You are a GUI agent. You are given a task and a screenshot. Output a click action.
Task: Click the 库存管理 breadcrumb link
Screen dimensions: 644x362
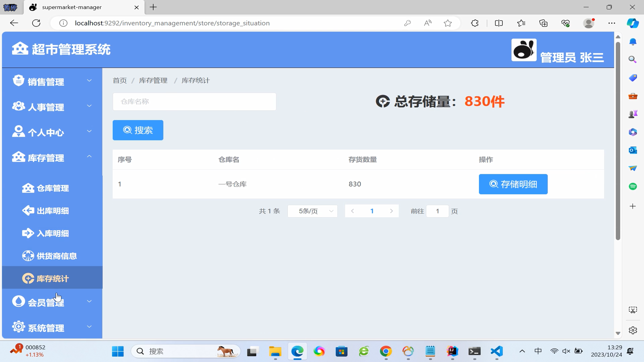pos(153,80)
